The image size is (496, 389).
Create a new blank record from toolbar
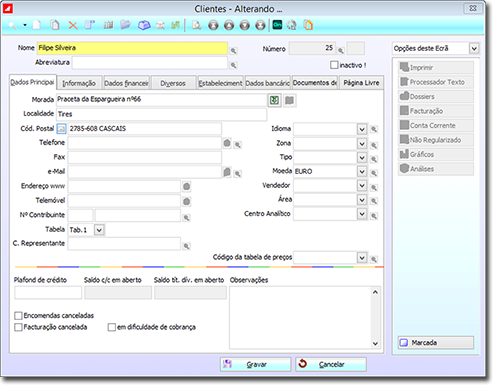(x=37, y=25)
